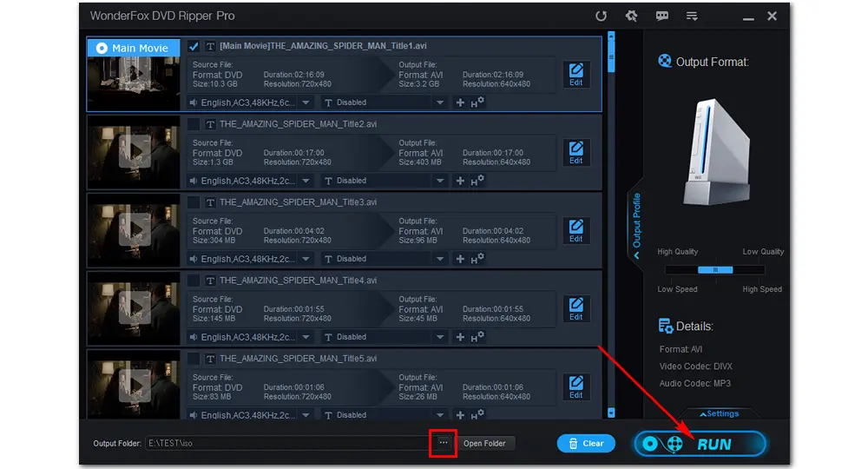Viewport: 868px width, 469px height.
Task: Browse output folder with three-dots button
Action: 444,443
